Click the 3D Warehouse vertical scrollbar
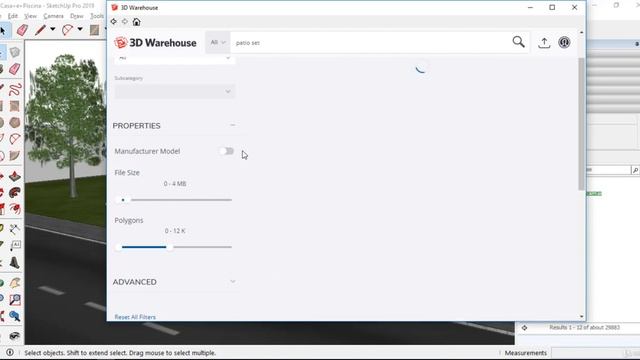The image size is (640, 360). (582, 124)
